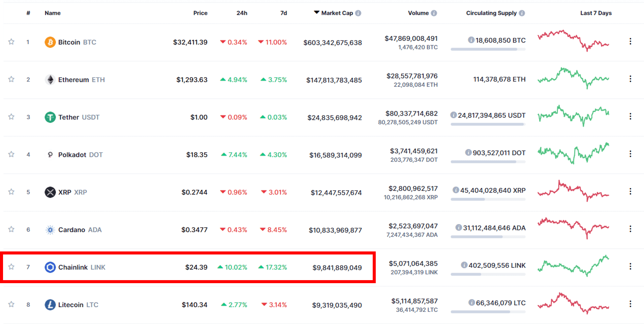This screenshot has height=324, width=644.
Task: Open the Market Cap info tooltip icon
Action: tap(358, 13)
